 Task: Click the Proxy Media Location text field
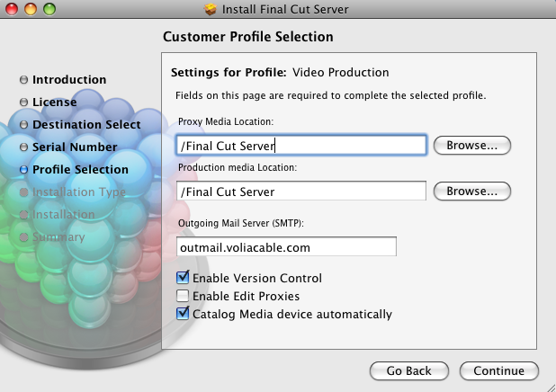(301, 145)
